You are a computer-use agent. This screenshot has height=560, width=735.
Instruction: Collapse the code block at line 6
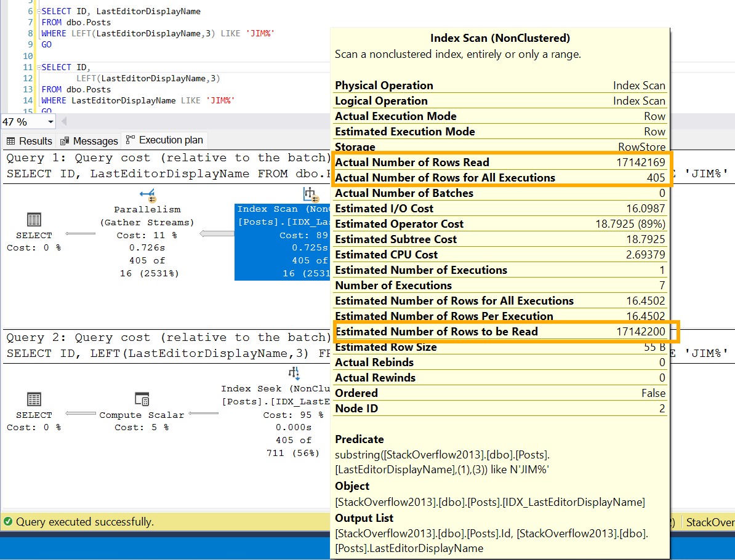39,11
